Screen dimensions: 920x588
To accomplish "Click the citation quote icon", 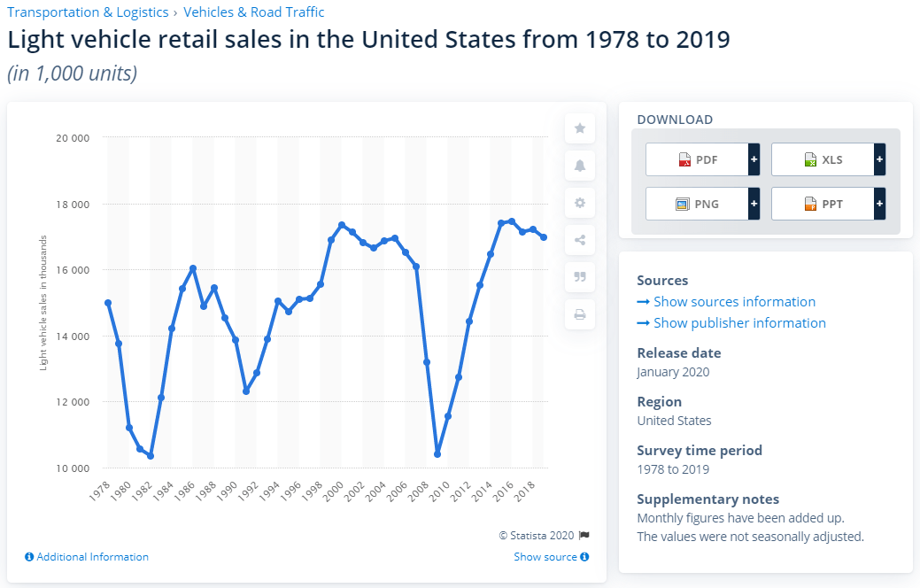I will click(x=580, y=276).
